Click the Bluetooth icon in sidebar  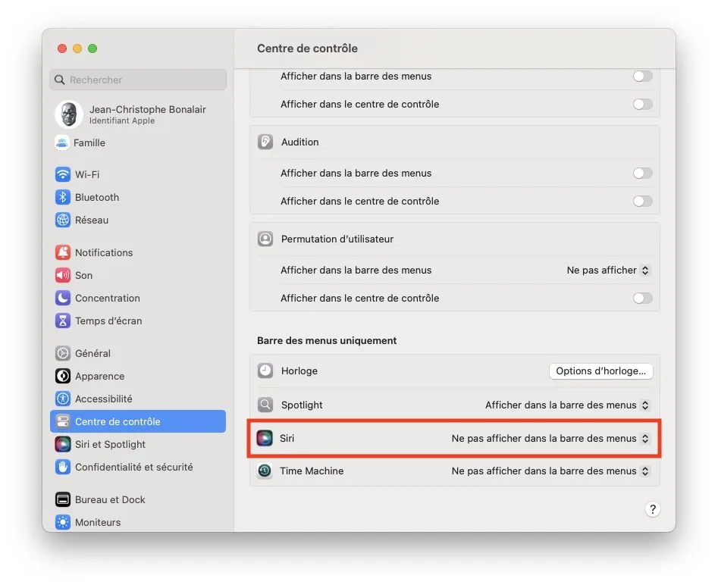(x=63, y=197)
